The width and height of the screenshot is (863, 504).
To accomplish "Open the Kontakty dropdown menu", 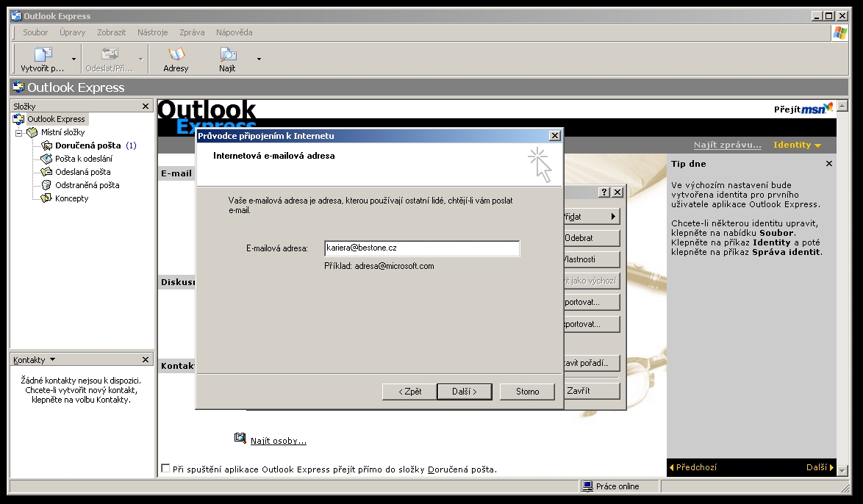I will [x=52, y=359].
